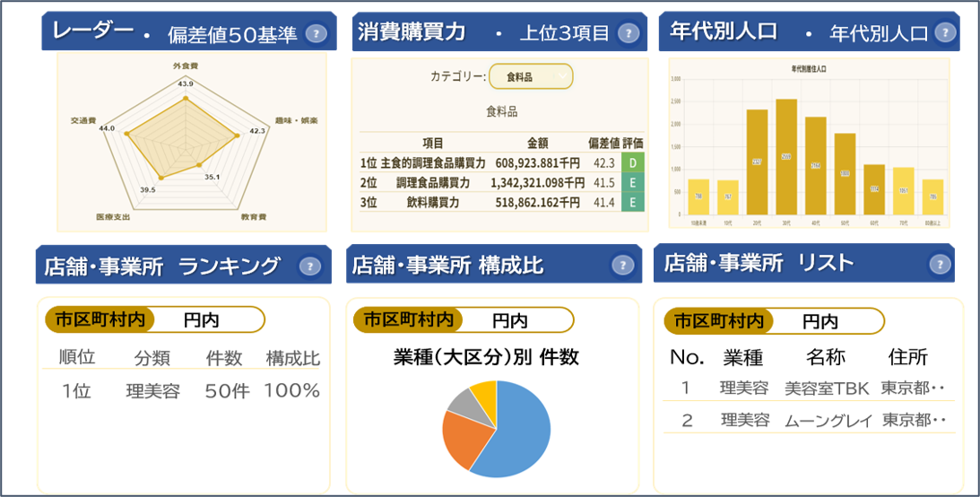Click the D rating cell for 1位
The image size is (980, 497).
[632, 163]
